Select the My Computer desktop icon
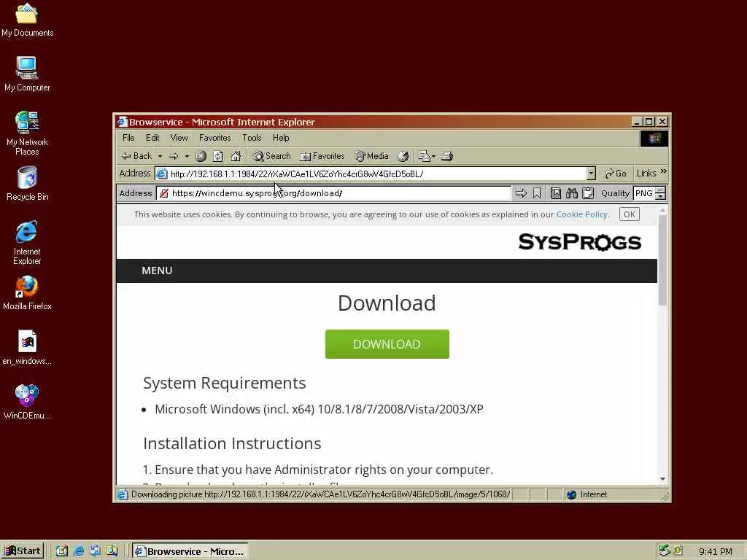 coord(27,74)
